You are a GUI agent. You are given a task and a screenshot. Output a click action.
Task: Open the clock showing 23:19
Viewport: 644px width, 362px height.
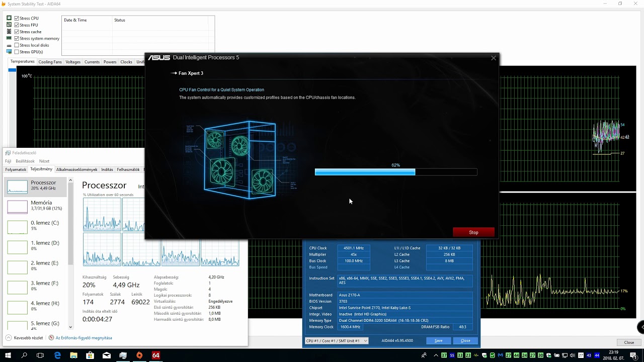coord(613,355)
